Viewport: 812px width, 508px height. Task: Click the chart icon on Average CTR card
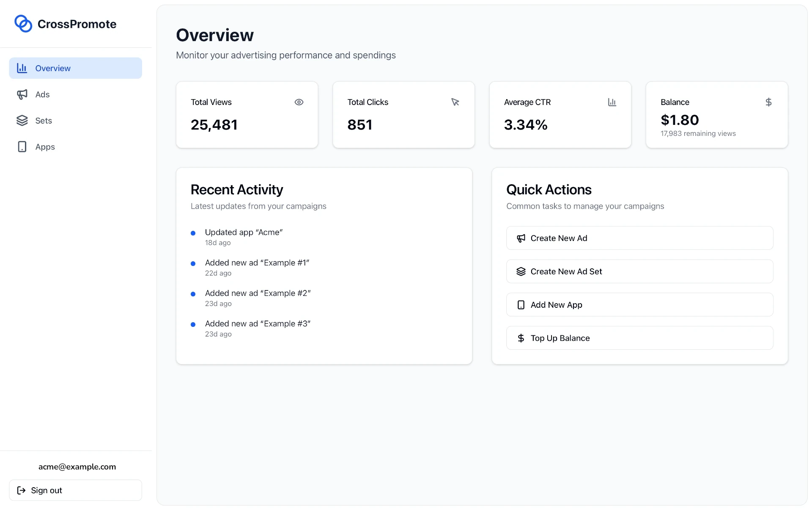point(612,102)
